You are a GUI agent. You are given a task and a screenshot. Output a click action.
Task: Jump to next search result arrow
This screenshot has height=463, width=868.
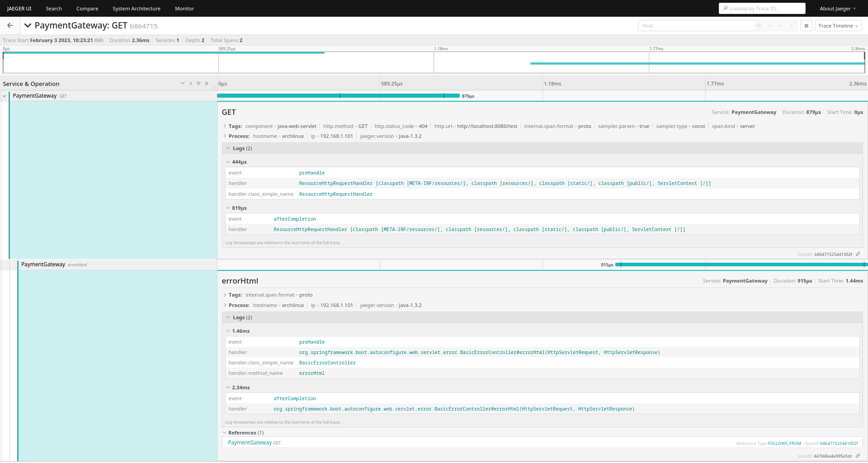click(x=781, y=26)
